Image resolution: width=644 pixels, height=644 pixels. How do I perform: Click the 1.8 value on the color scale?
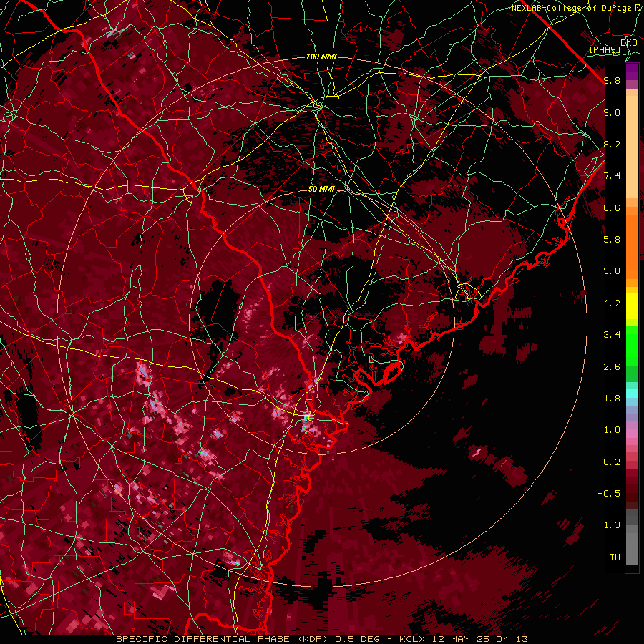pyautogui.click(x=612, y=399)
